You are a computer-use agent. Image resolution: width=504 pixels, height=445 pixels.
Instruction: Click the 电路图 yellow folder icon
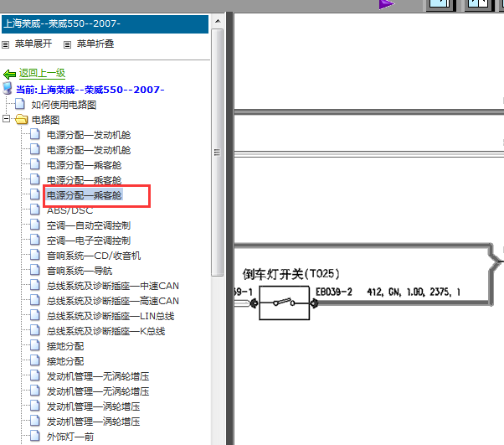[x=22, y=119]
